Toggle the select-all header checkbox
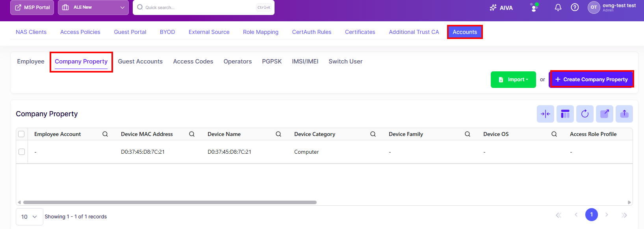Image resolution: width=644 pixels, height=229 pixels. click(x=22, y=134)
